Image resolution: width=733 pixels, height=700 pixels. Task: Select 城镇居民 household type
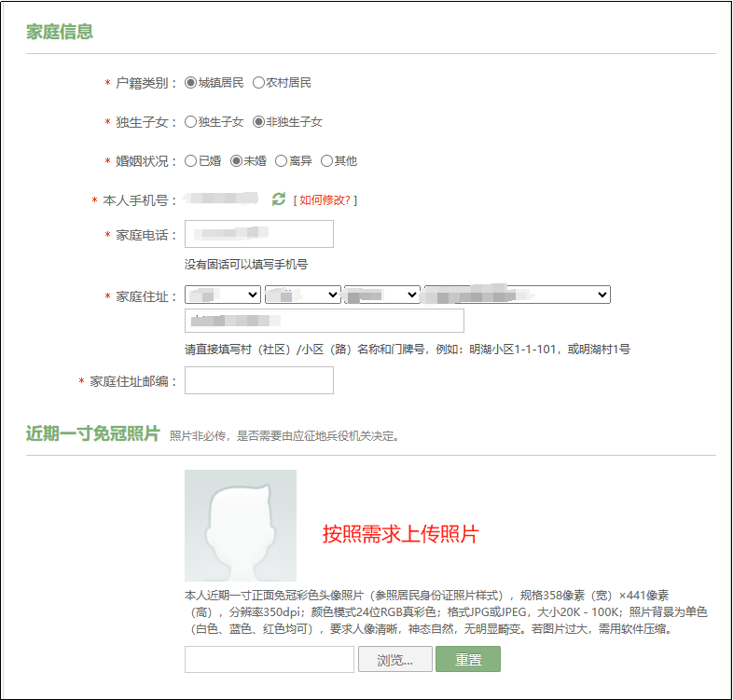pos(191,83)
